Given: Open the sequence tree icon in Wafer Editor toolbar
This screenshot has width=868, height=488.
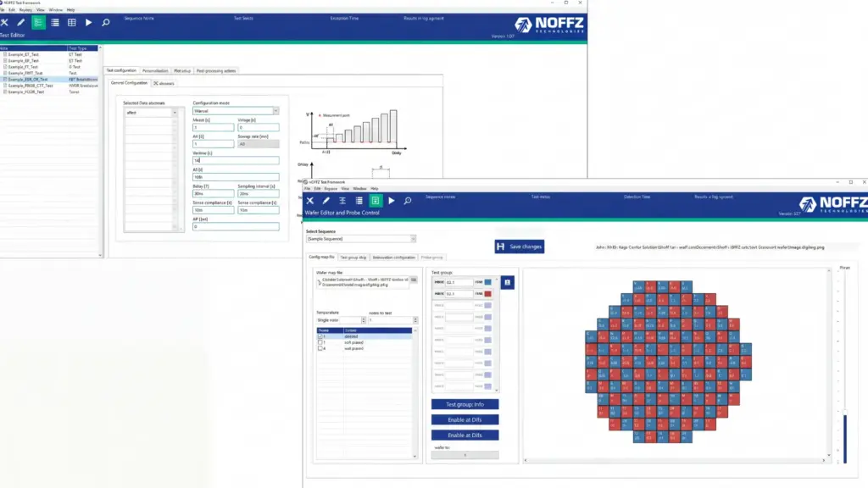Looking at the screenshot, I should (x=342, y=201).
